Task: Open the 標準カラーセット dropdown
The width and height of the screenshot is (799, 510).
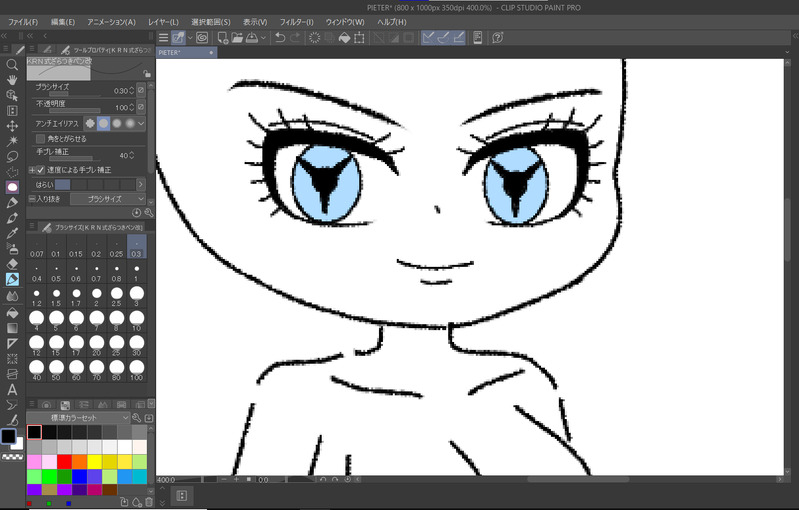Action: (x=78, y=418)
